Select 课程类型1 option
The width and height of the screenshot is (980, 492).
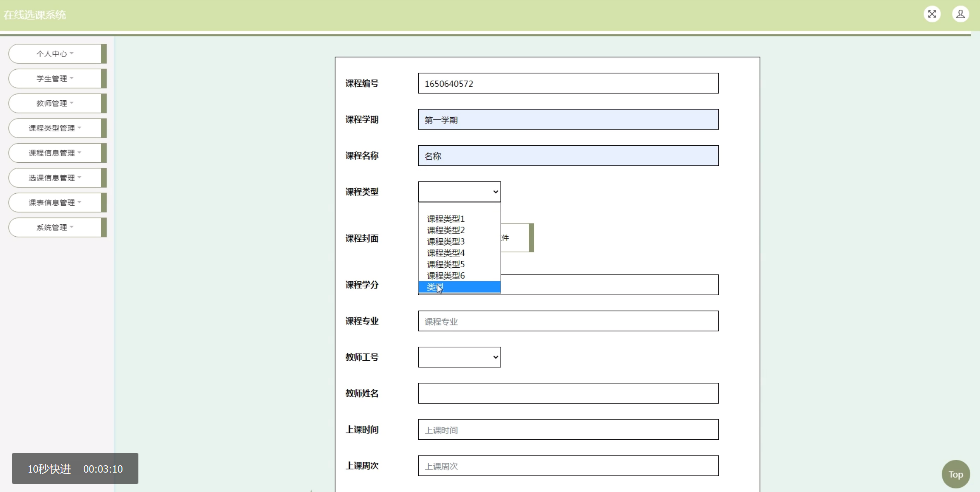click(445, 219)
